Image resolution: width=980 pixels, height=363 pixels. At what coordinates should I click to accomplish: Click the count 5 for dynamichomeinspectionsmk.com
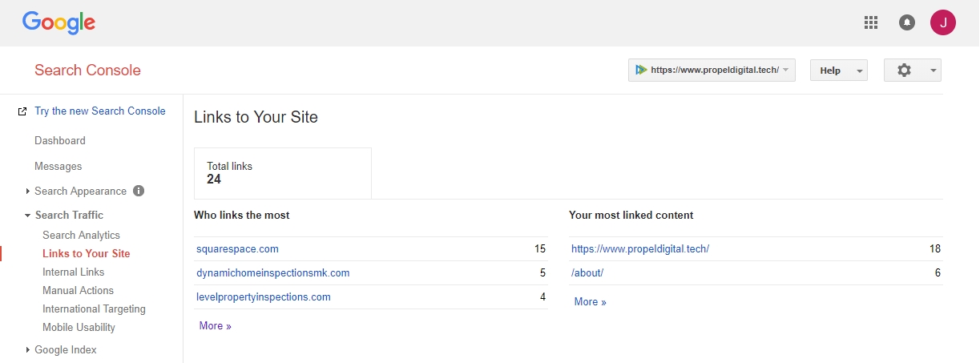pos(542,273)
